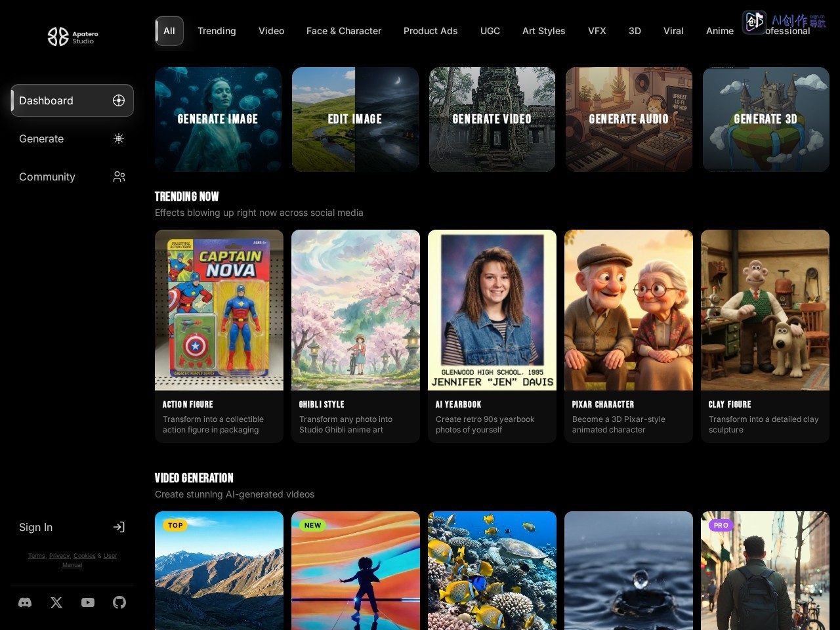This screenshot has width=840, height=630.
Task: Select the VFX tab
Action: coord(597,31)
